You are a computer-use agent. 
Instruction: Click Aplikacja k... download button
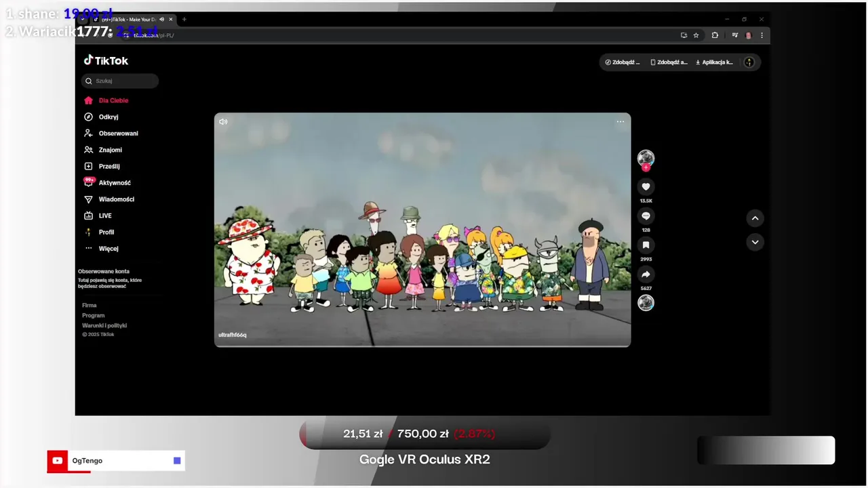pyautogui.click(x=715, y=62)
